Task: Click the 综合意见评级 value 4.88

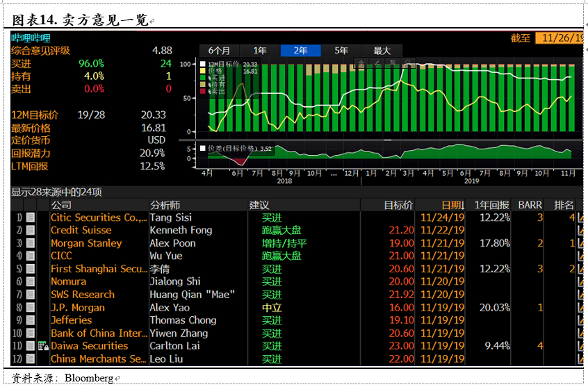Action: click(x=162, y=51)
